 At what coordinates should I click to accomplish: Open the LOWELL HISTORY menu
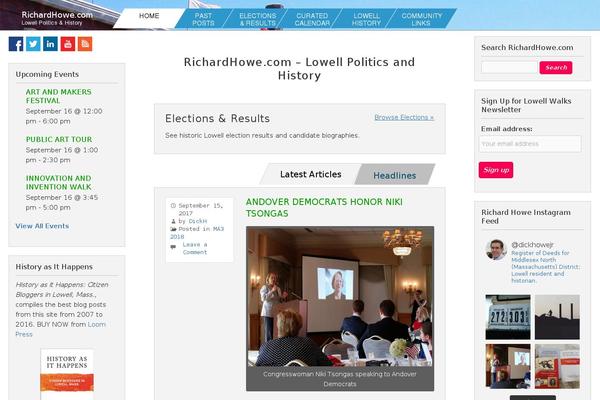pyautogui.click(x=366, y=19)
